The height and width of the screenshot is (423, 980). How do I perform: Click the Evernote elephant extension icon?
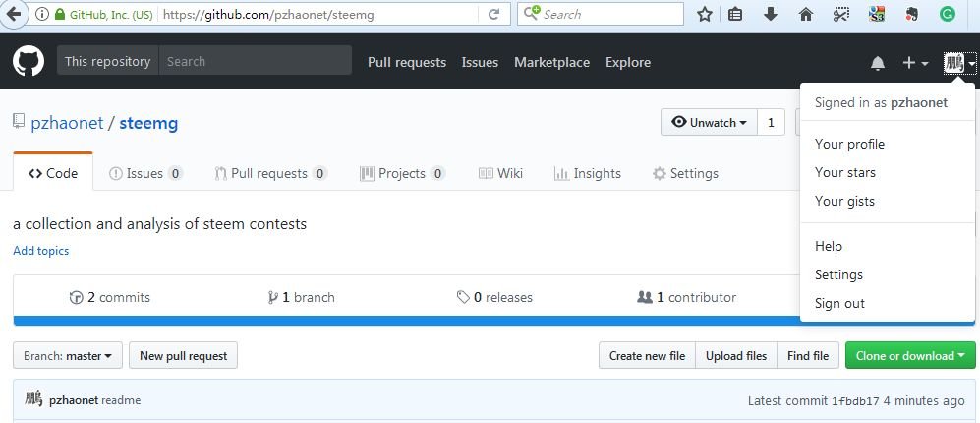(912, 14)
